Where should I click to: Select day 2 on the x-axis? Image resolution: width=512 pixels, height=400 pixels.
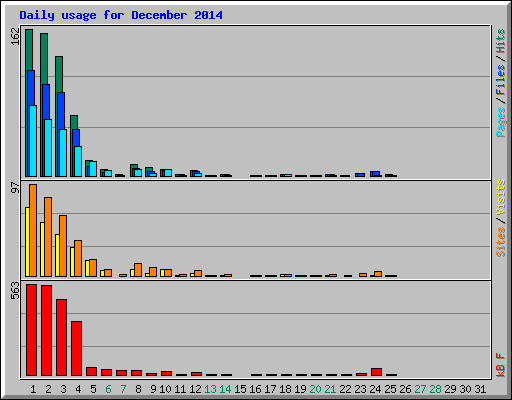pyautogui.click(x=48, y=389)
